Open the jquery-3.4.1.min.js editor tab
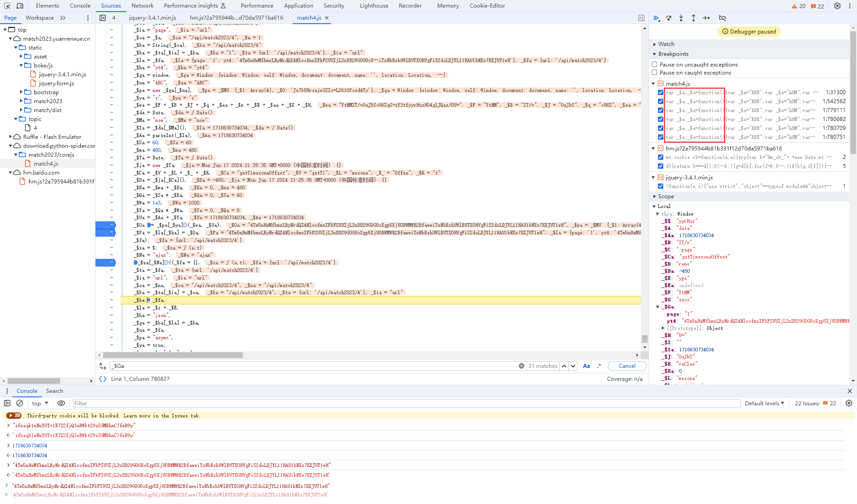This screenshot has height=504, width=857. click(153, 18)
